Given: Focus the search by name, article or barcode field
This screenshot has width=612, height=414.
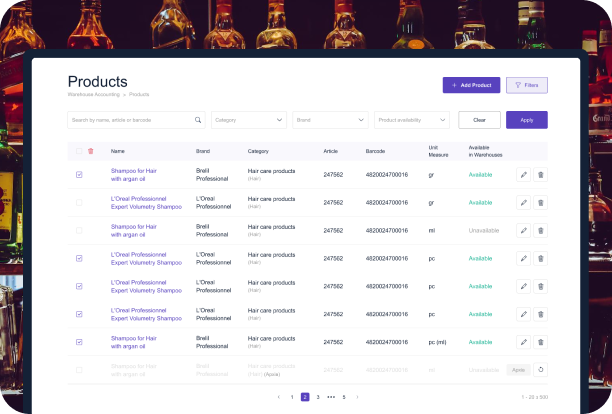Looking at the screenshot, I should 129,120.
